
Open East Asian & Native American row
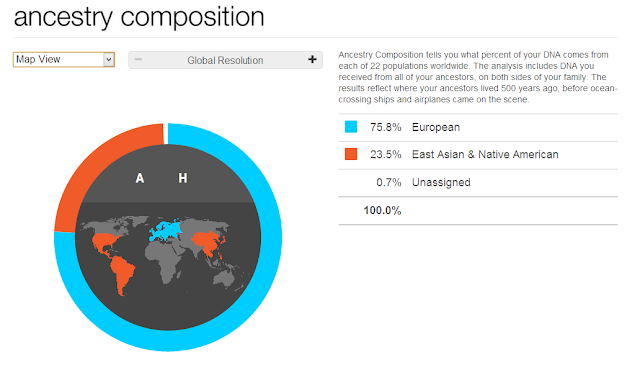(478, 155)
